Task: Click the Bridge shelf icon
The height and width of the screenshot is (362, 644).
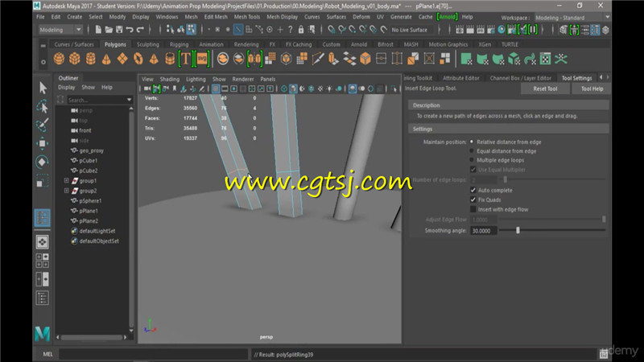Action: pos(349,59)
